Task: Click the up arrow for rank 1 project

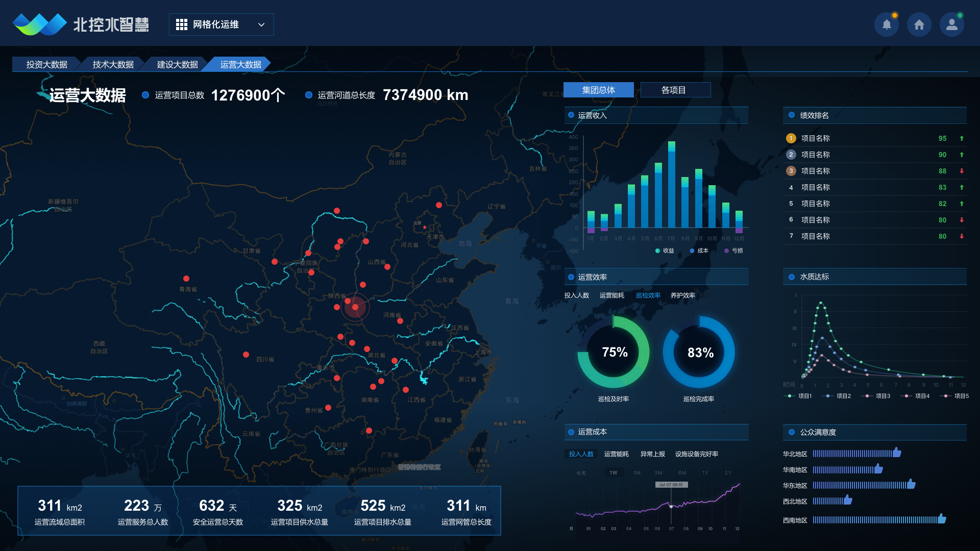Action: click(962, 138)
